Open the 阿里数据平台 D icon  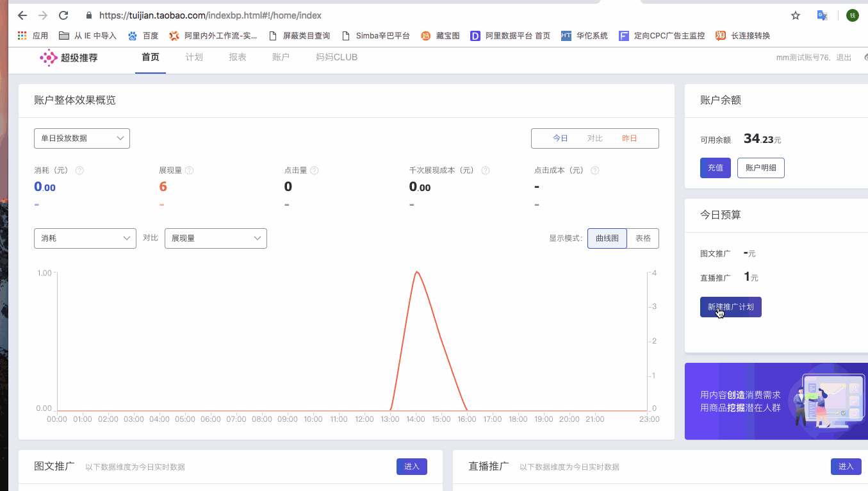coord(475,36)
